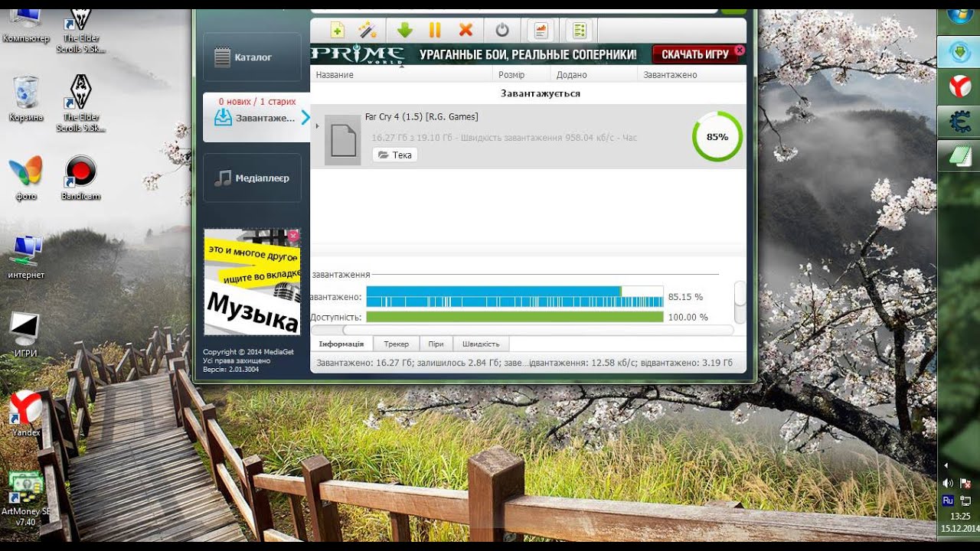980x551 pixels.
Task: Pause the download with the orange pause icon
Action: point(435,31)
